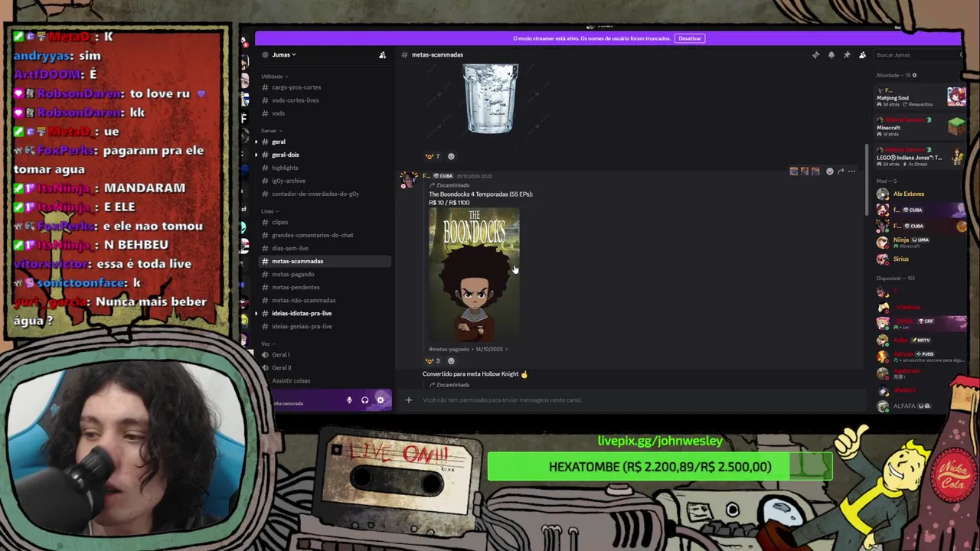
Task: Open user settings gear icon
Action: click(380, 400)
